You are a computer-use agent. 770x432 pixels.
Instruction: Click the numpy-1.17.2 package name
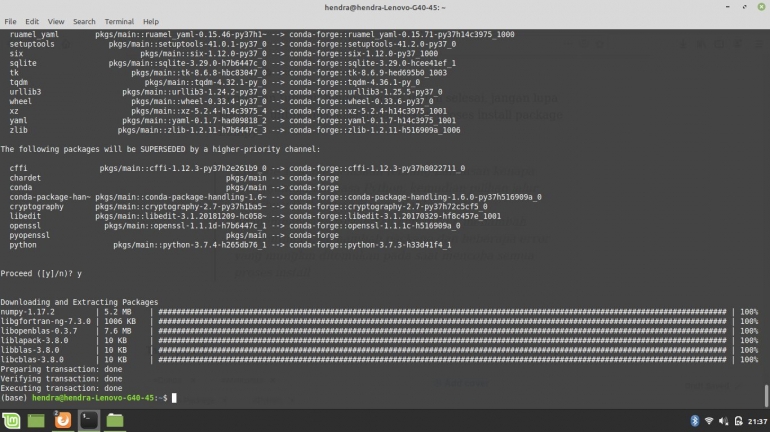click(x=28, y=312)
